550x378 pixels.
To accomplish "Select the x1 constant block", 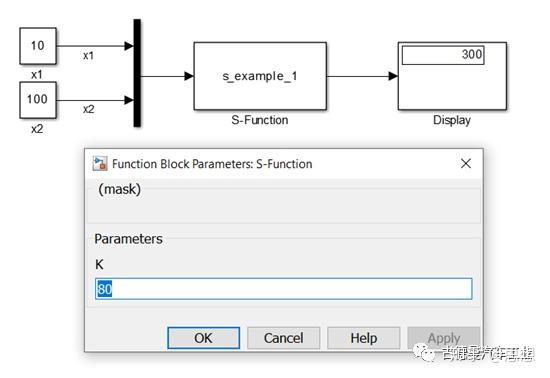I will point(38,46).
